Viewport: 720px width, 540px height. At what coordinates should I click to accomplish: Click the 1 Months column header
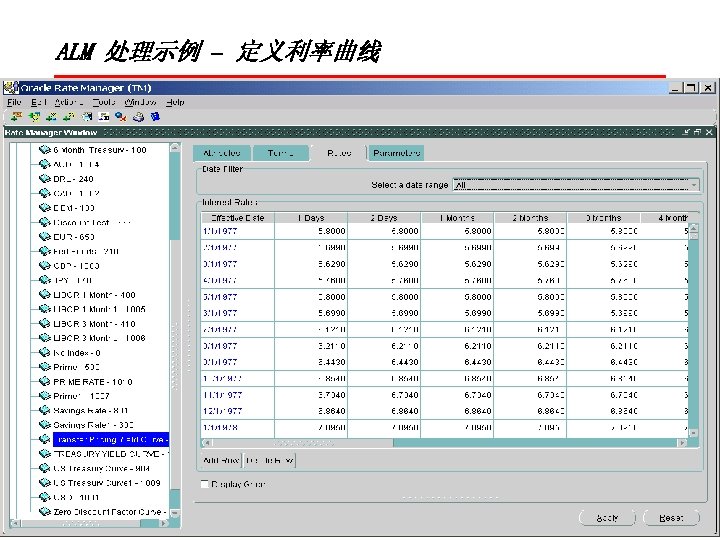click(x=457, y=218)
